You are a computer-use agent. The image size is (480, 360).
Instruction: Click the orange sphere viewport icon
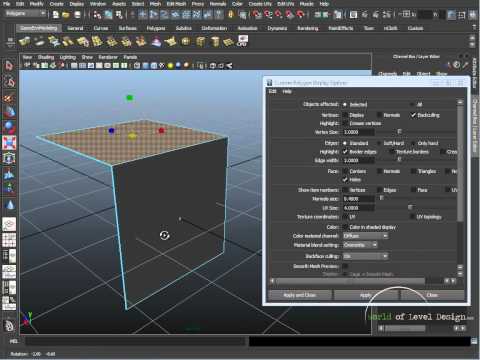click(x=186, y=65)
